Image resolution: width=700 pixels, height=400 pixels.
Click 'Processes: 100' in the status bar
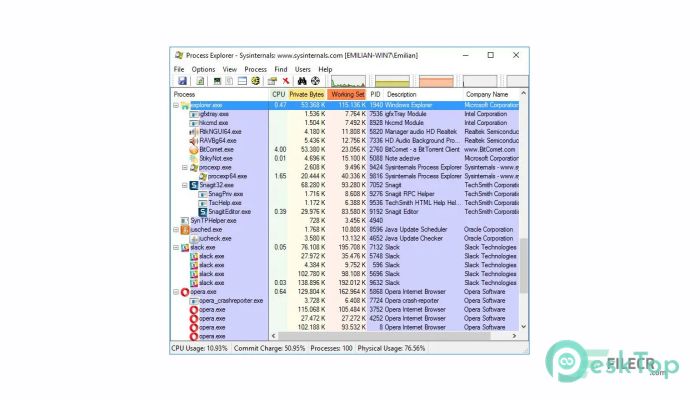pos(331,348)
